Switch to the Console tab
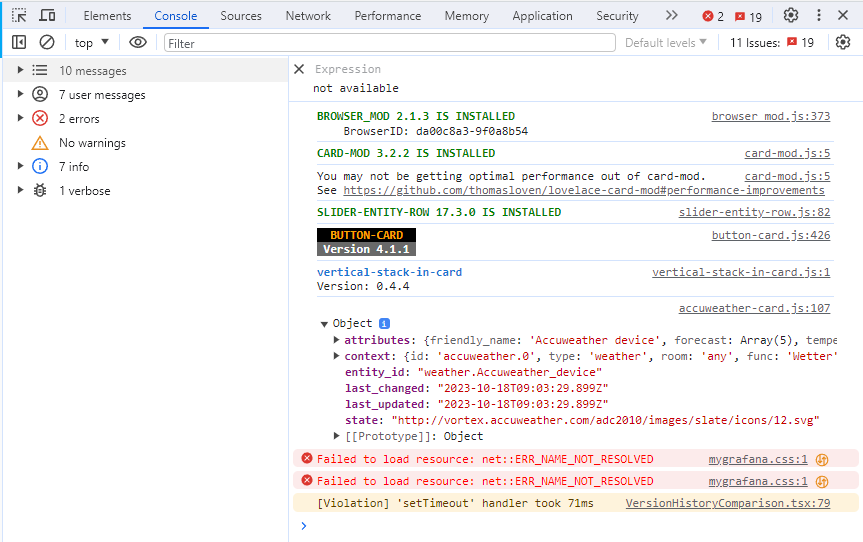The width and height of the screenshot is (863, 542). 176,16
